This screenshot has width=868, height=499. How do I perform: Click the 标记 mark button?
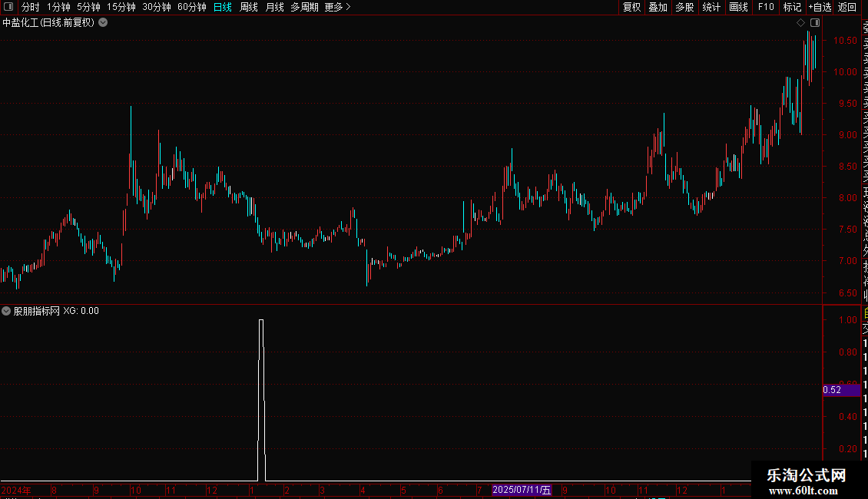792,7
